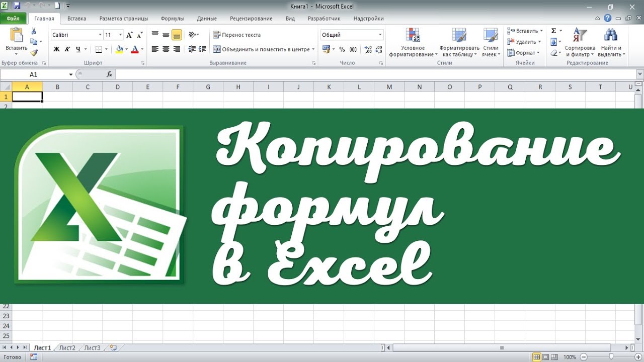Increase font size with the large A icon
Image resolution: width=644 pixels, height=362 pixels.
[x=129, y=35]
